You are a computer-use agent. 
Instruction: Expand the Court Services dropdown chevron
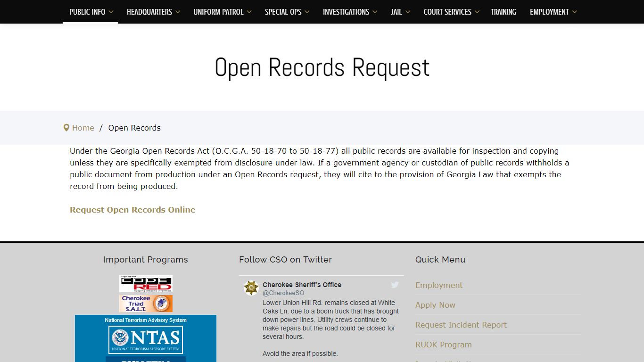[x=477, y=12]
